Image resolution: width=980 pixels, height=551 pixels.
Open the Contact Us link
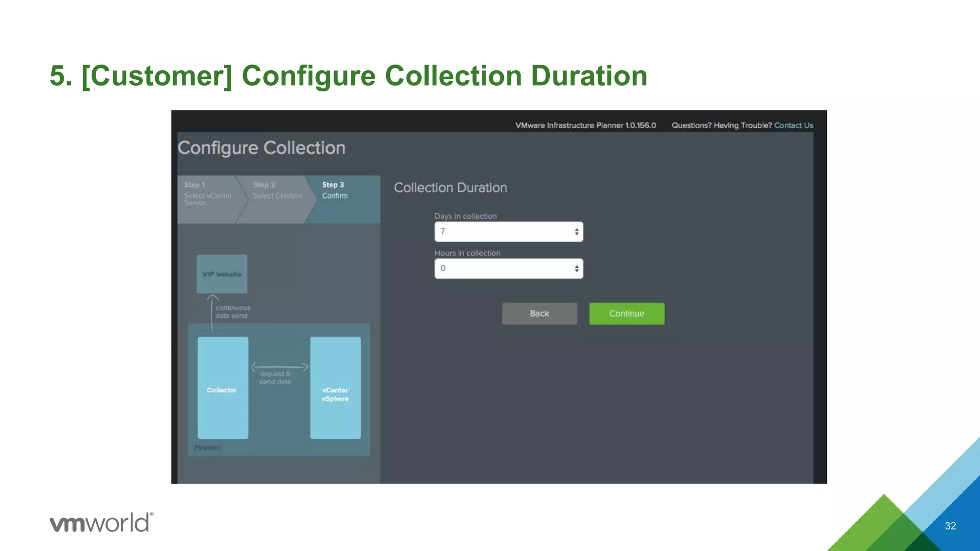pyautogui.click(x=793, y=125)
